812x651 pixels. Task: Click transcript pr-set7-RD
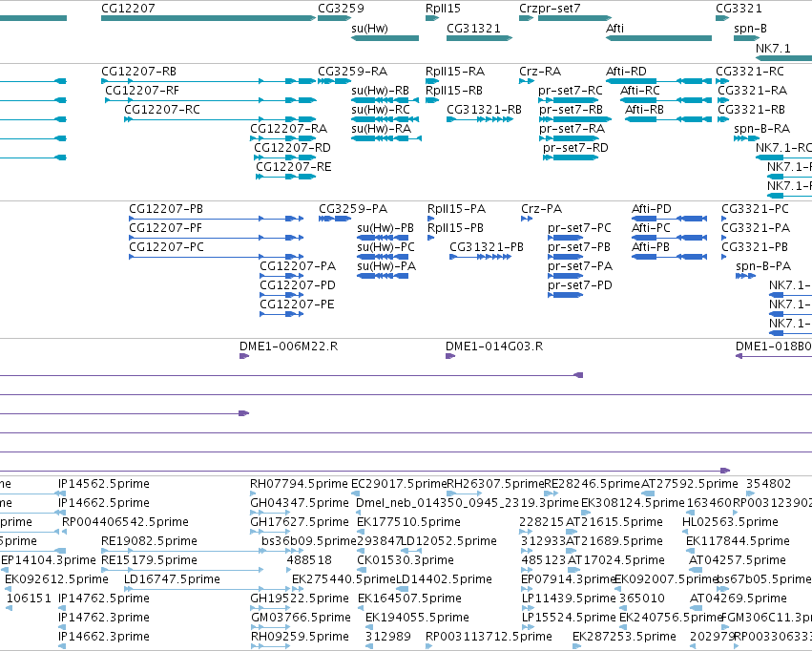(x=571, y=157)
